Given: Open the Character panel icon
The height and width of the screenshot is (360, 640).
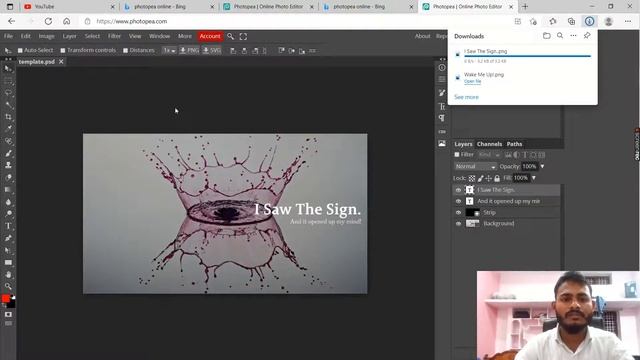Looking at the screenshot, I should coord(442,107).
